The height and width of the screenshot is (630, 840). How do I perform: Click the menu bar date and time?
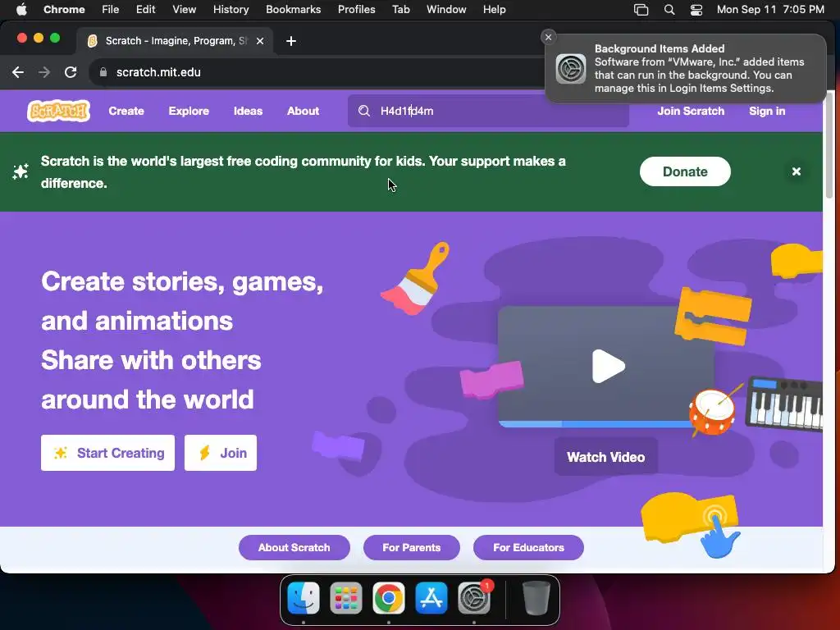pos(770,10)
